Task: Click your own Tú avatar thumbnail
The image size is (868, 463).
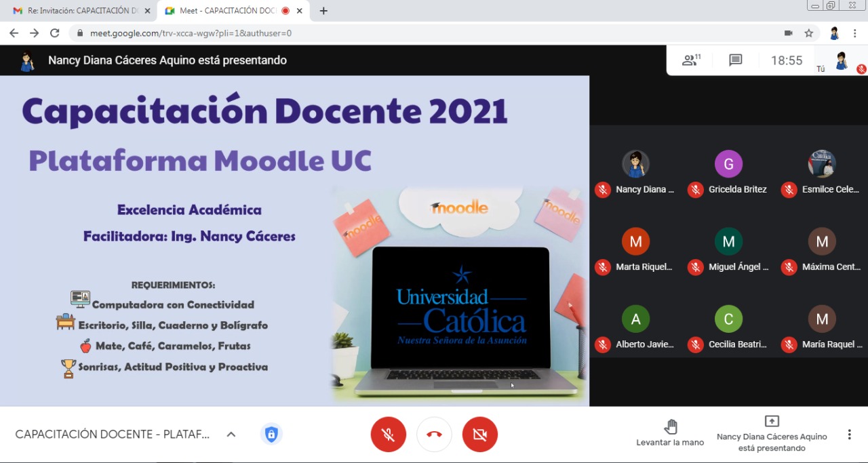Action: (842, 60)
